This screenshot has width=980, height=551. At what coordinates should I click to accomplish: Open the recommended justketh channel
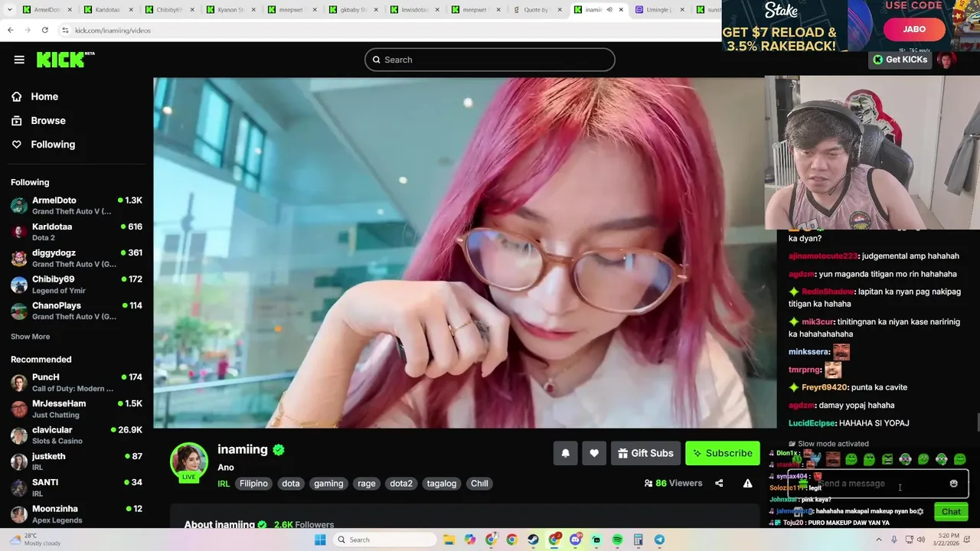(77, 461)
